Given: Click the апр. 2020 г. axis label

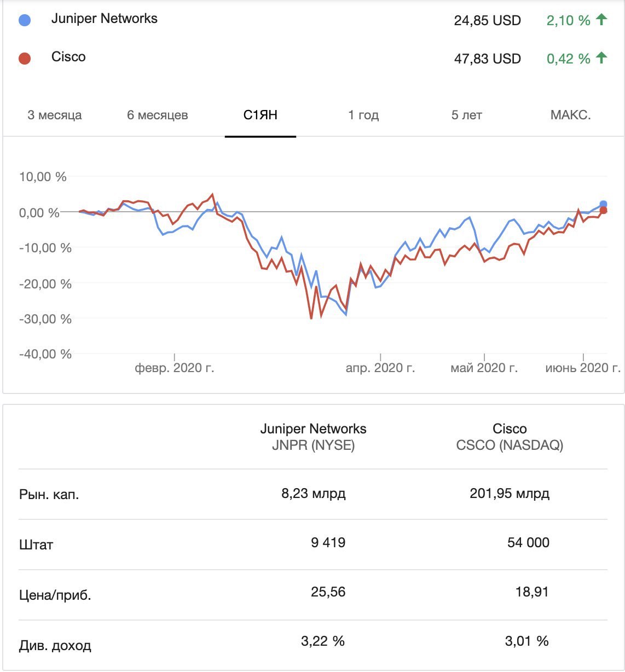Looking at the screenshot, I should 380,368.
